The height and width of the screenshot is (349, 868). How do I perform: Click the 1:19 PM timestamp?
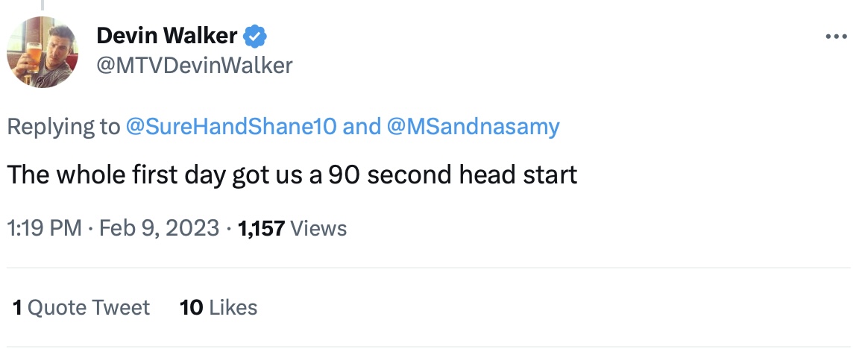pyautogui.click(x=44, y=228)
